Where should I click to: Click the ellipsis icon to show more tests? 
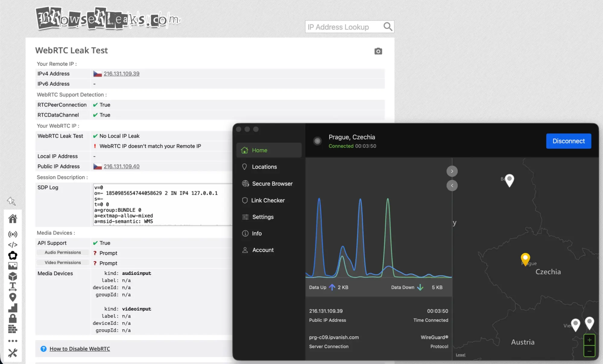click(13, 341)
